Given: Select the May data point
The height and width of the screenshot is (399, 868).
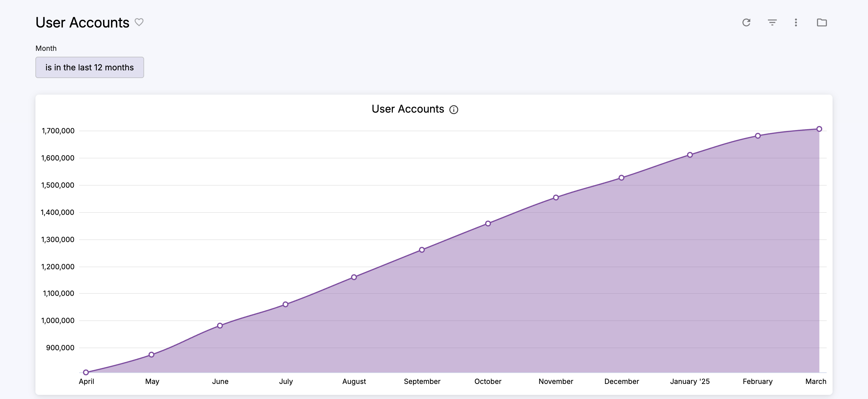Looking at the screenshot, I should coord(152,354).
